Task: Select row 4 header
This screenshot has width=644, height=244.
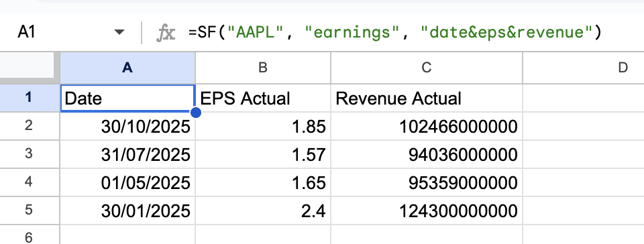Action: tap(30, 182)
